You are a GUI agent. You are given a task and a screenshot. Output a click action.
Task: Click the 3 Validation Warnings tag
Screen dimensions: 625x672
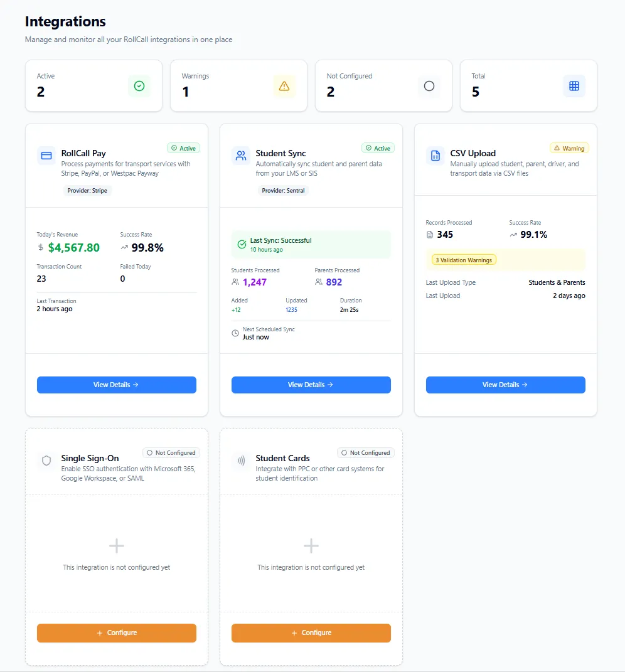click(x=464, y=260)
